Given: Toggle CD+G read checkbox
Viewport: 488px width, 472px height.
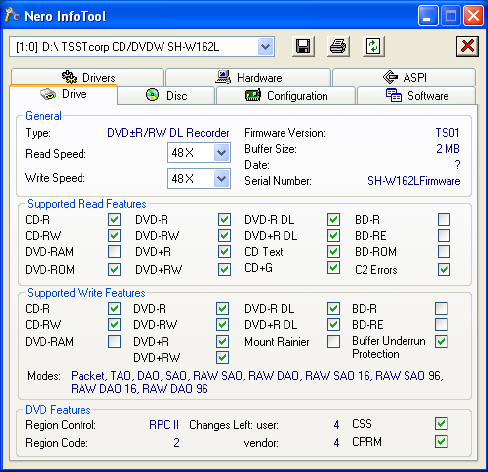Looking at the screenshot, I should [x=333, y=268].
